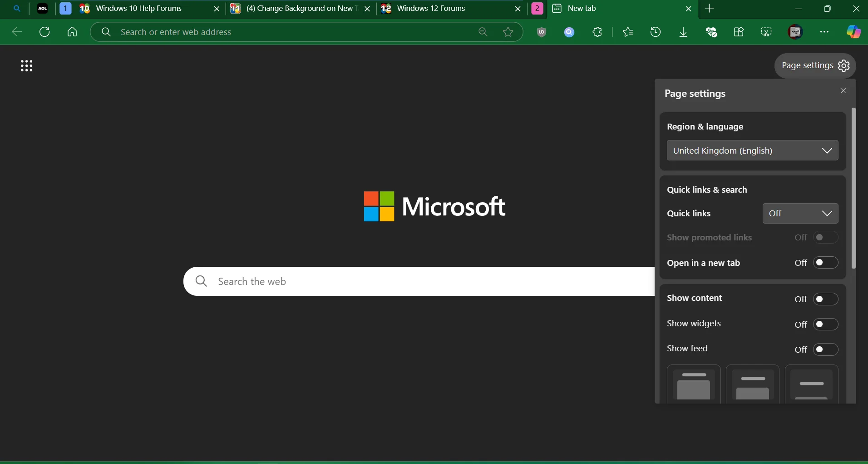This screenshot has height=464, width=868.
Task: Close the New tab tab
Action: coord(689,9)
